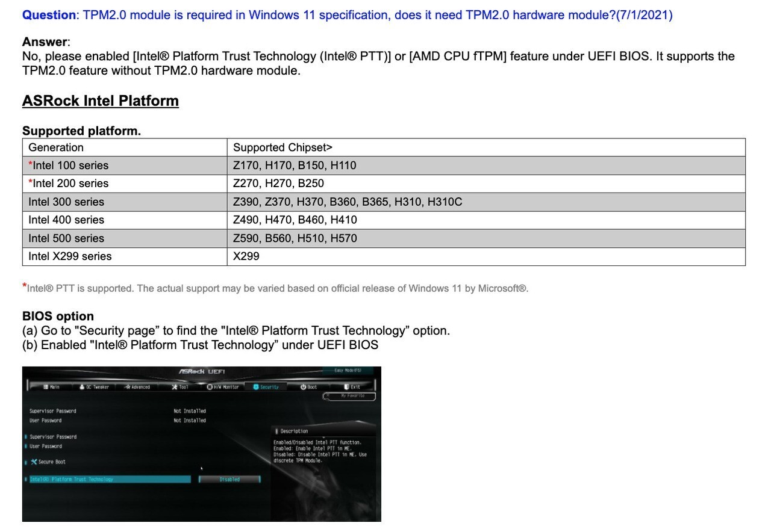Screen dimensions: 771x532
Task: Click the 'Z590, B560, H510, H570' chipset cell
Action: pos(486,238)
